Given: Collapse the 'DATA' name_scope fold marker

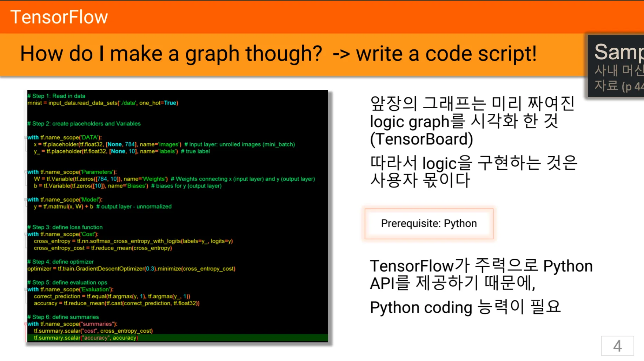Looking at the screenshot, I should pos(26,137).
